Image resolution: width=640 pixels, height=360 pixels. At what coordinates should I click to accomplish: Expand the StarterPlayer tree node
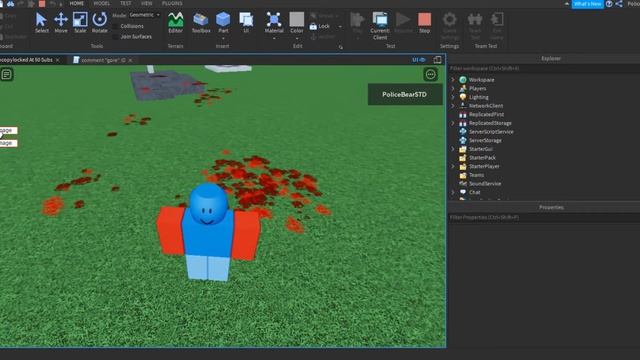[x=453, y=166]
